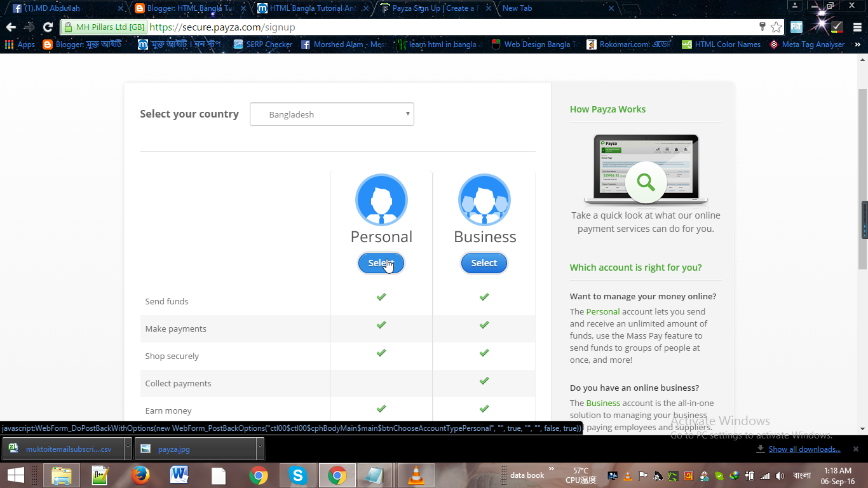Click the 'Collect payments' feature row label

[178, 383]
